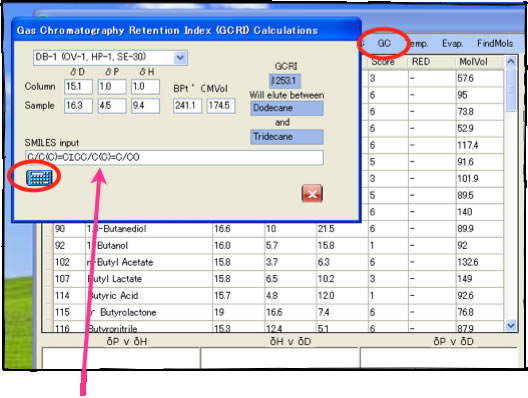Open the GC menu tab
The height and width of the screenshot is (398, 528).
tap(384, 43)
